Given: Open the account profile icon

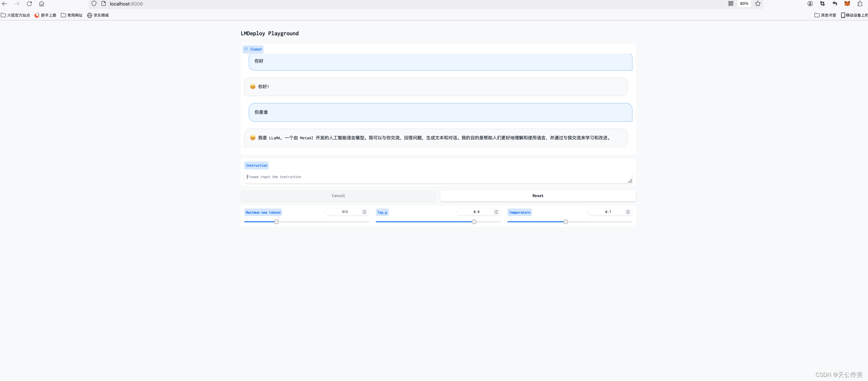Looking at the screenshot, I should [810, 4].
